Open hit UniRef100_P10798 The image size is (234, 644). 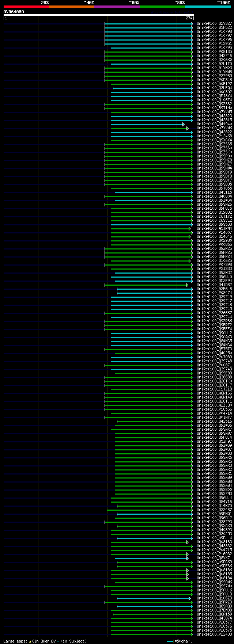coord(214,32)
